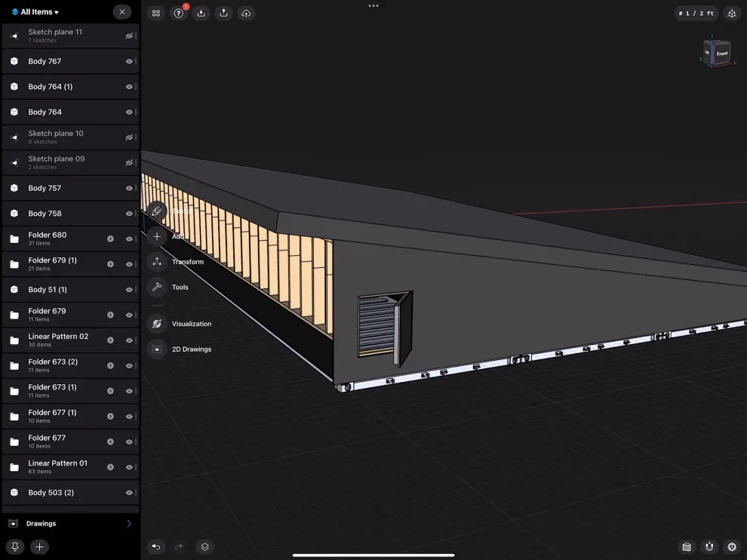
Task: Expand Folder 677 disclosure arrow
Action: (x=110, y=442)
